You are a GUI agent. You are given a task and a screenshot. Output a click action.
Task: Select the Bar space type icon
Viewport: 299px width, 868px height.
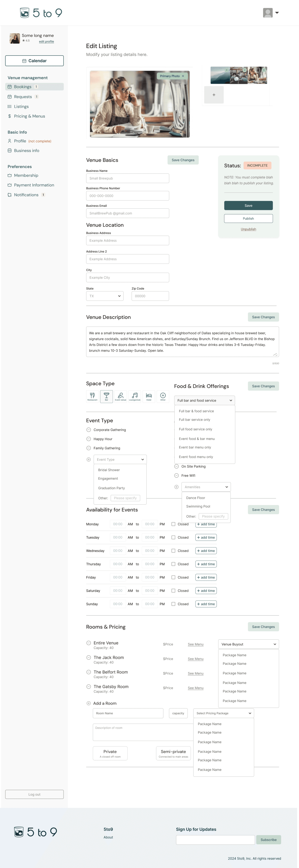click(x=106, y=396)
